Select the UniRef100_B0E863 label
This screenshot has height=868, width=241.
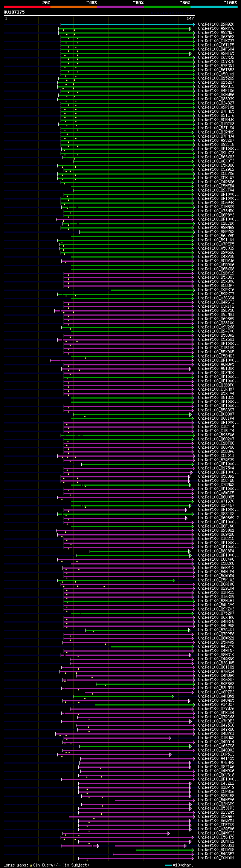[x=216, y=684]
